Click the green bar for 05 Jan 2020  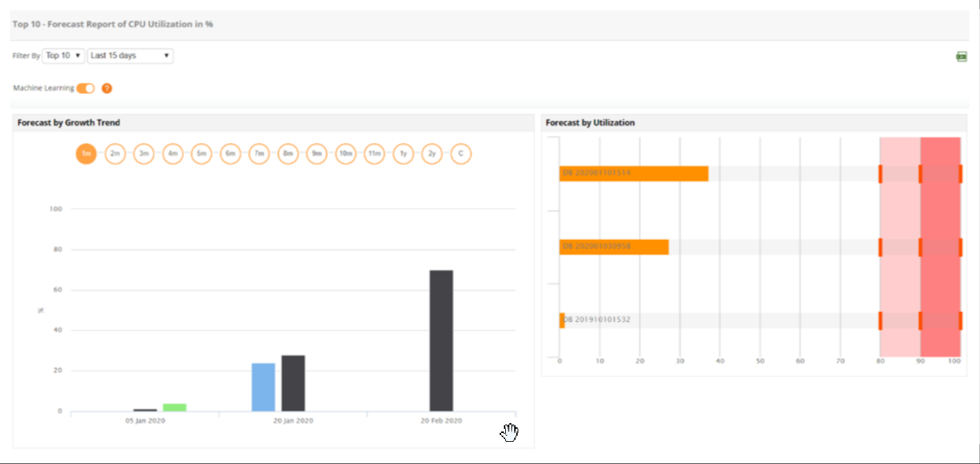tap(174, 407)
